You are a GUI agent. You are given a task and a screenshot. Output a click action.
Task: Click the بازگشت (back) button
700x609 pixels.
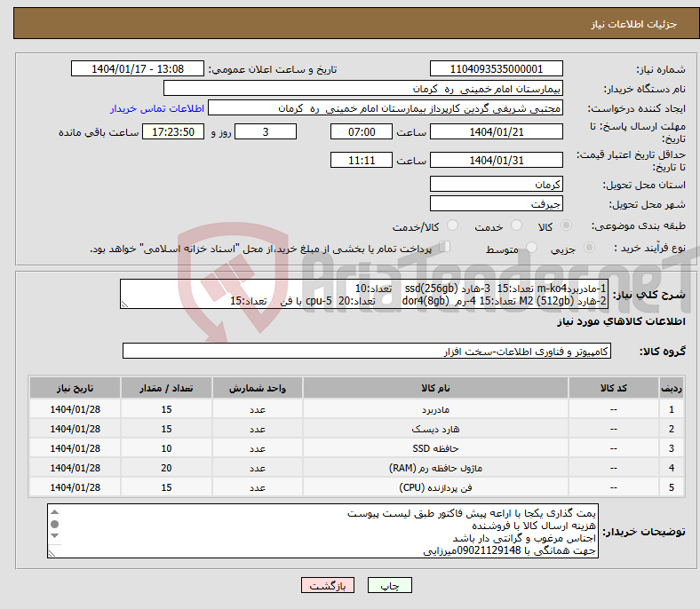(x=328, y=585)
